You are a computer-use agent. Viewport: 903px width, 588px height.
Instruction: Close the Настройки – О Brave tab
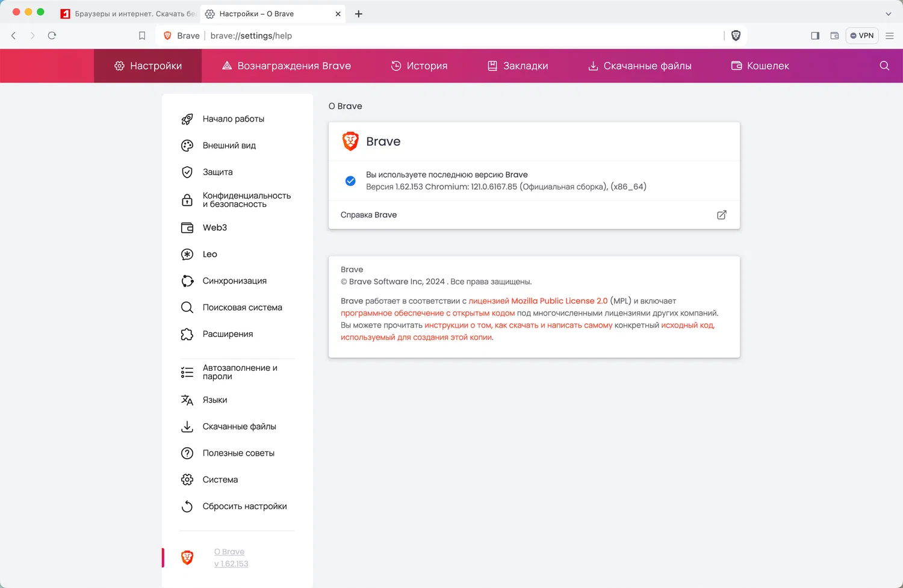338,14
